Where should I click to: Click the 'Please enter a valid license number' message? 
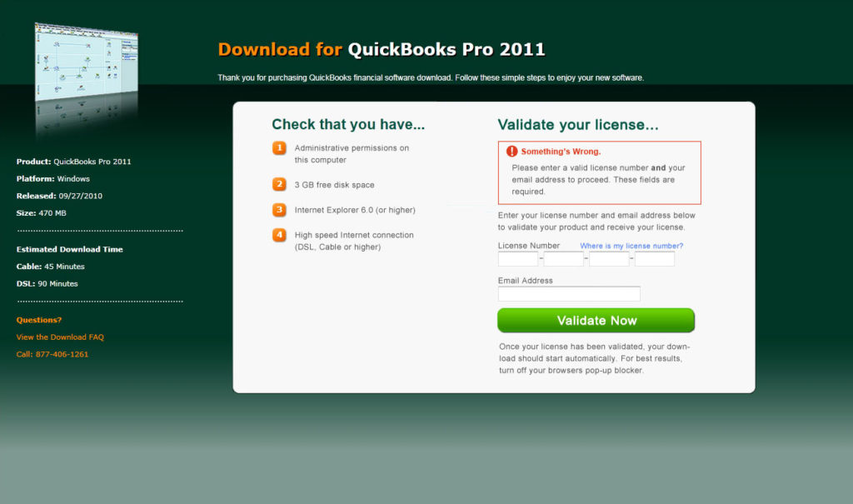[598, 180]
